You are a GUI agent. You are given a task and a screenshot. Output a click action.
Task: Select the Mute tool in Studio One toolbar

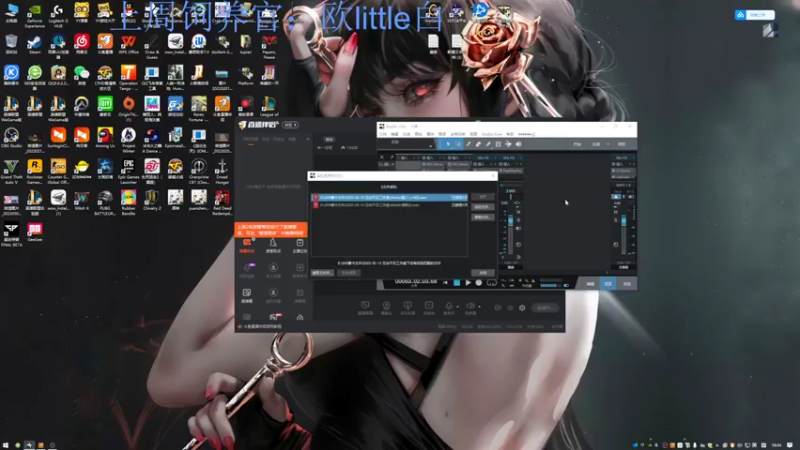[x=498, y=144]
